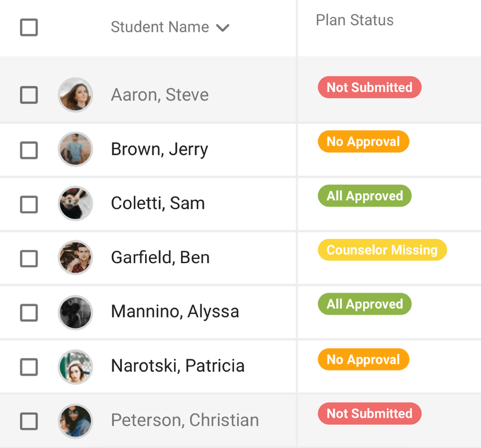Screen dimensions: 481x448
Task: Check the box for Sam Coletti's row
Action: (29, 204)
